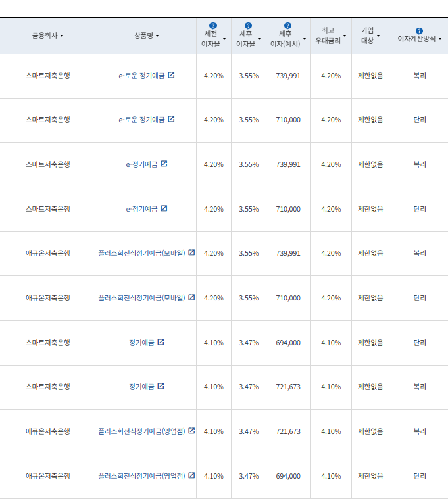Open external link icon for e-로운 정기예금 복리 row
Image resolution: width=448 pixels, height=503 pixels.
[171, 75]
